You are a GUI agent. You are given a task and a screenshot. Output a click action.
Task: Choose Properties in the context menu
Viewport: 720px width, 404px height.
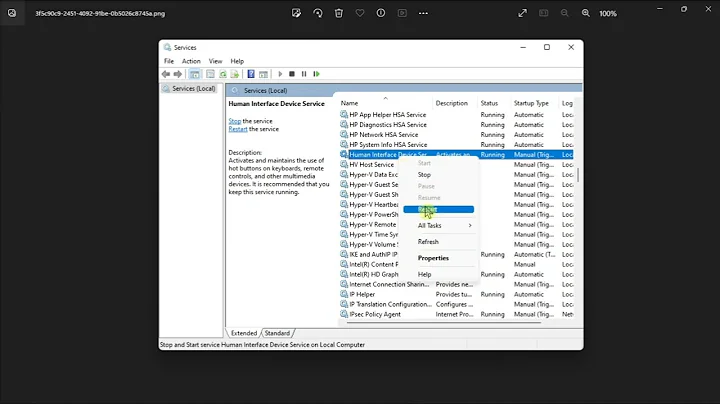[x=439, y=258]
